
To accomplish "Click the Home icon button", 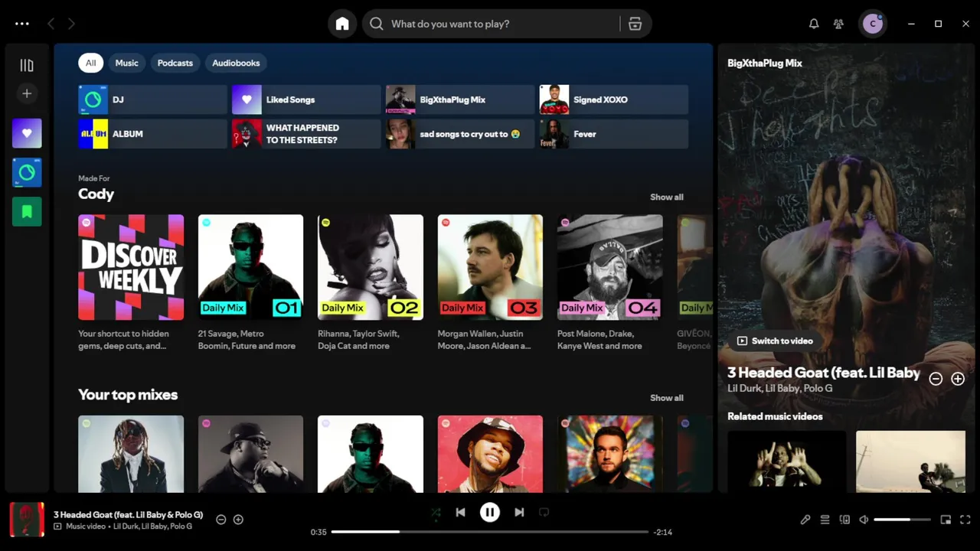I will (x=342, y=24).
